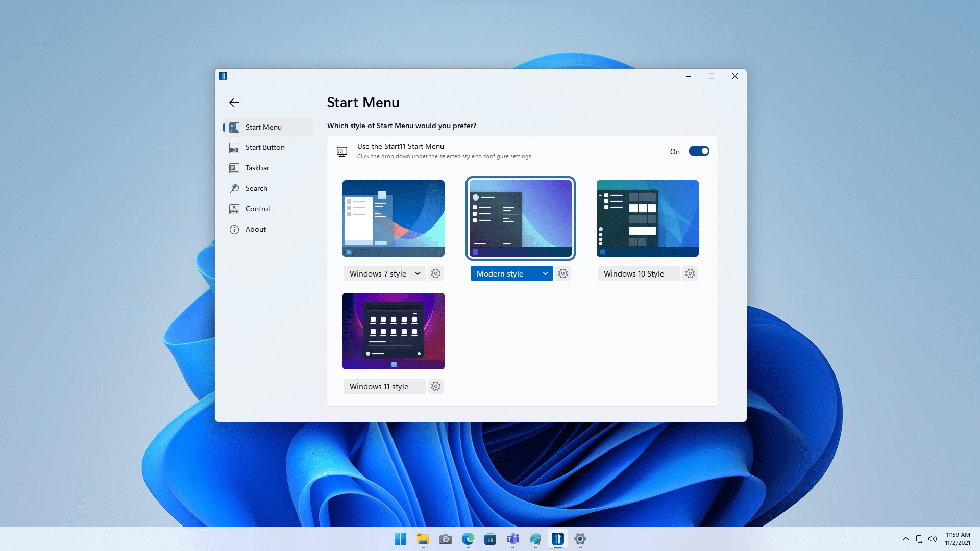Select the Windows 11 style Start Menu

pos(393,330)
